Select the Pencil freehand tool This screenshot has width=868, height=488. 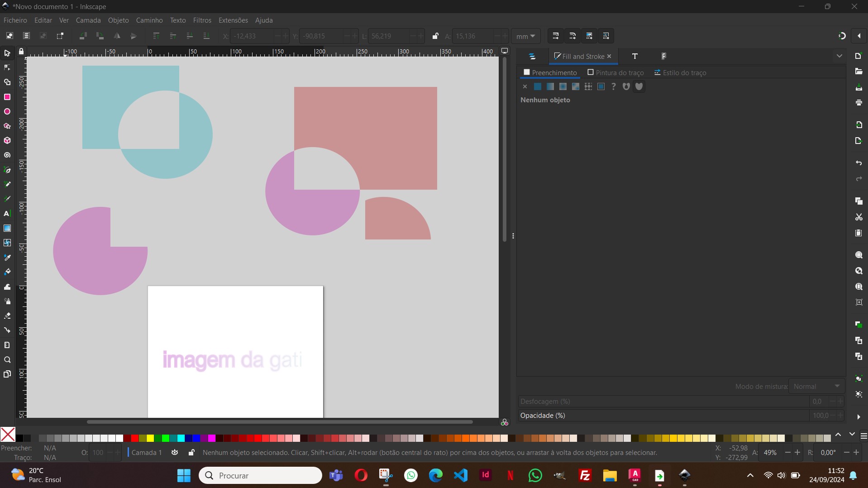click(7, 184)
